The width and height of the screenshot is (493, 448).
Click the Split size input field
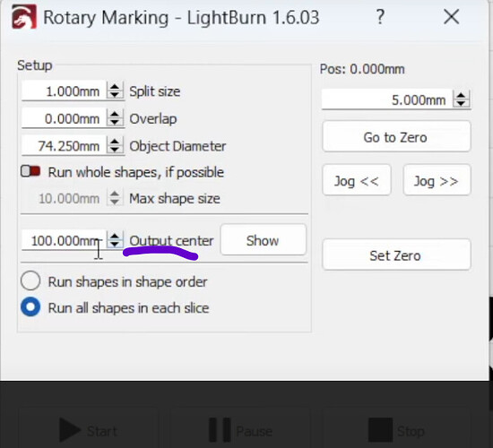(x=65, y=91)
